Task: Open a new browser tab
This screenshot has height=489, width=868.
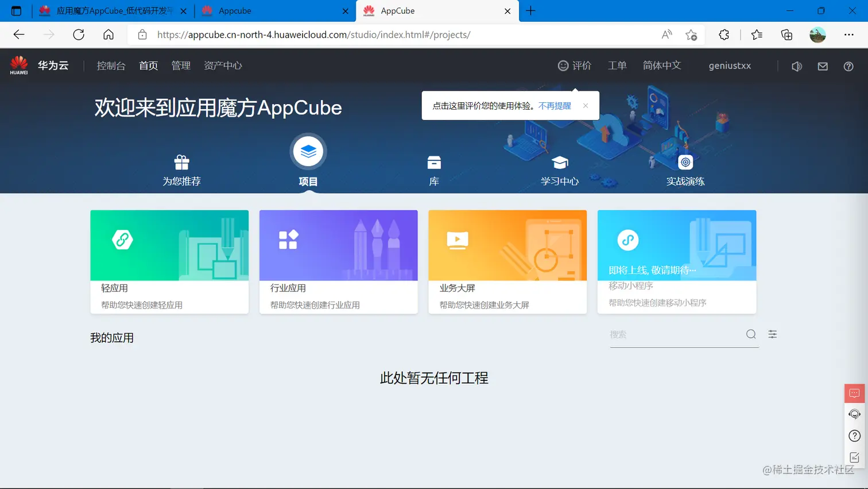Action: click(x=530, y=11)
